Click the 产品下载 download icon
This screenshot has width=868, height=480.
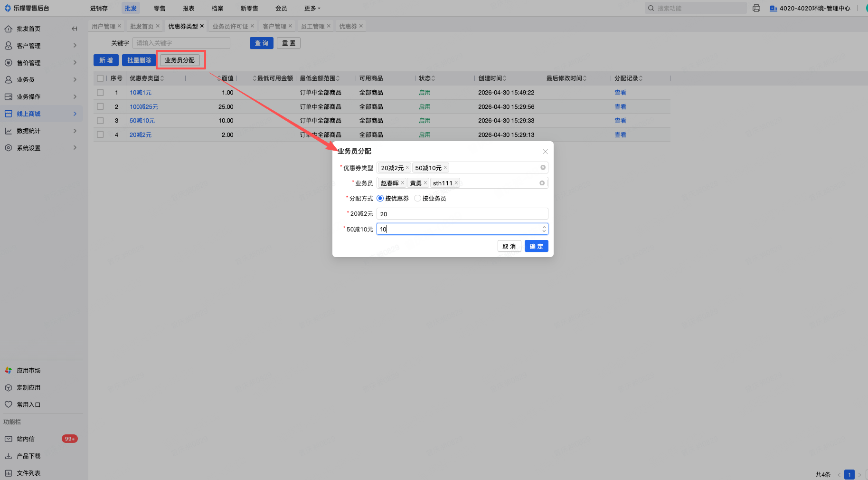click(x=8, y=456)
